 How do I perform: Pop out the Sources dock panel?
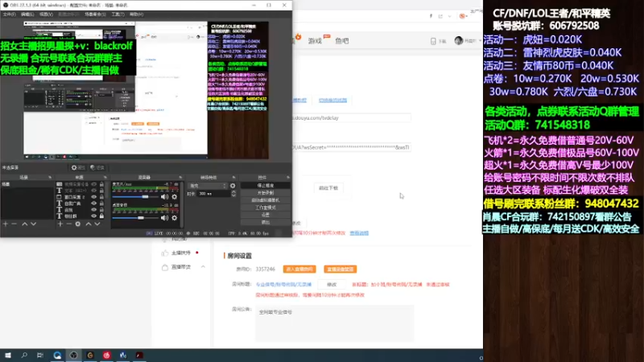105,177
